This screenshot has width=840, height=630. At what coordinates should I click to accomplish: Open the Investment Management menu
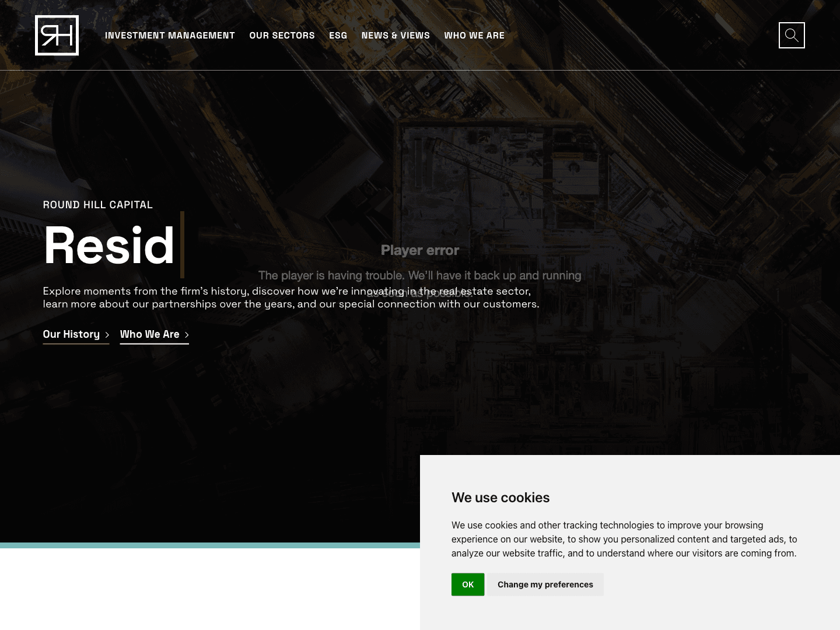point(170,36)
